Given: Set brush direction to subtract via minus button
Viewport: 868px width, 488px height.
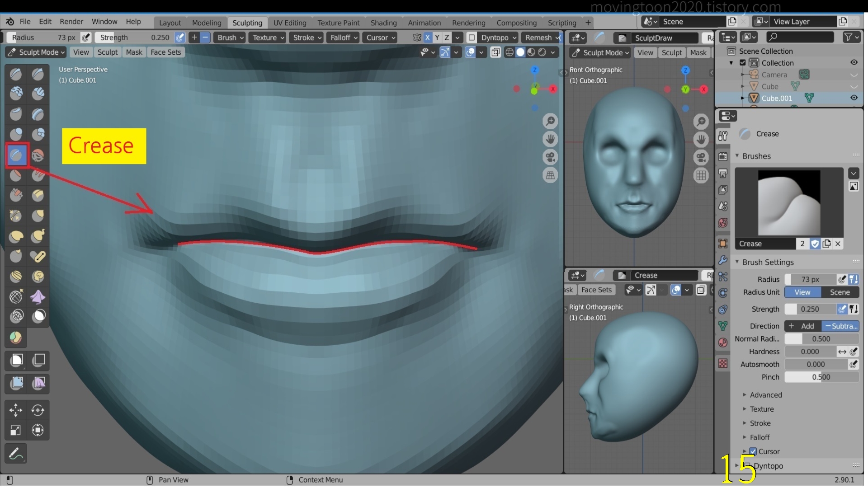Looking at the screenshot, I should coord(205,38).
